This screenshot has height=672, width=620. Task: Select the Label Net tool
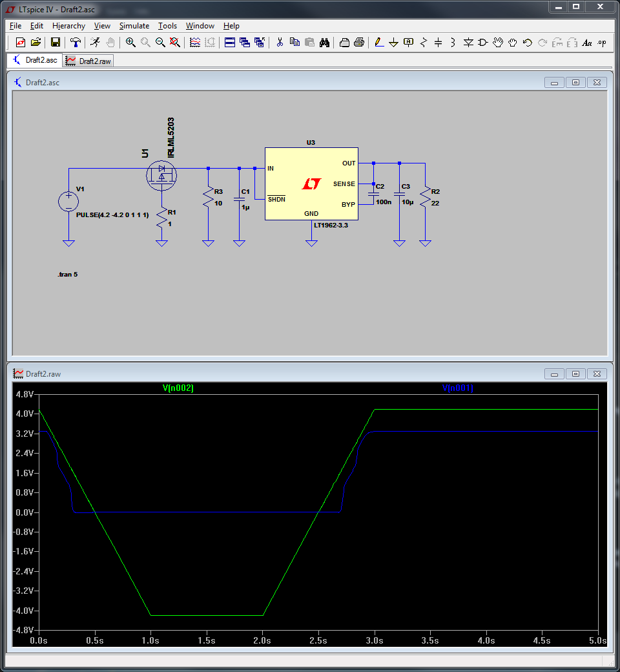coord(408,42)
